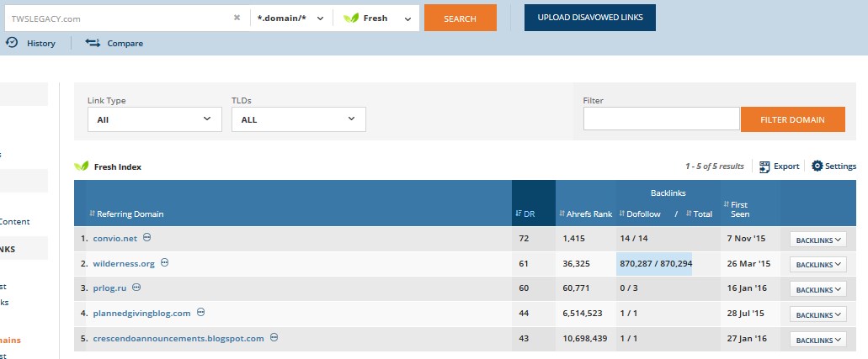Viewport: 868px width, 359px height.
Task: Click the orange SEARCH button
Action: tap(460, 18)
